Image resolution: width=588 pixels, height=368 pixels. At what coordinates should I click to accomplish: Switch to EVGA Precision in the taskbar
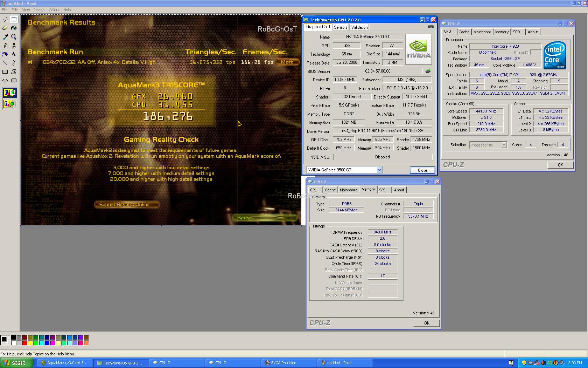click(289, 363)
